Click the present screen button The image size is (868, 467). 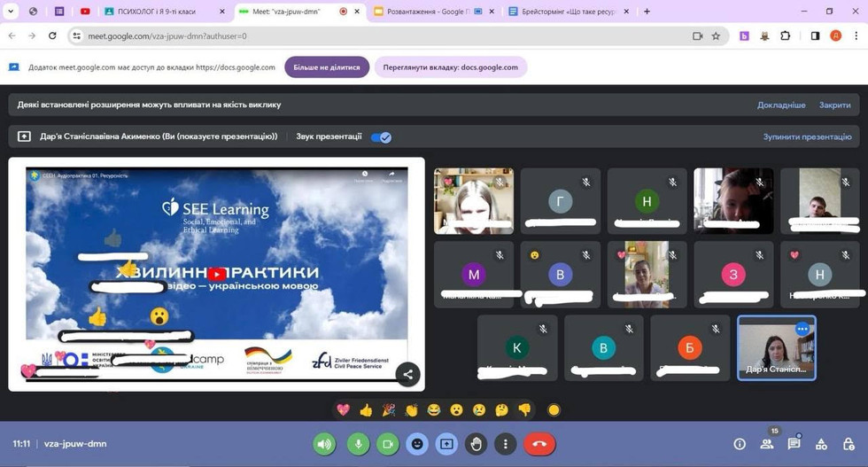coord(446,444)
